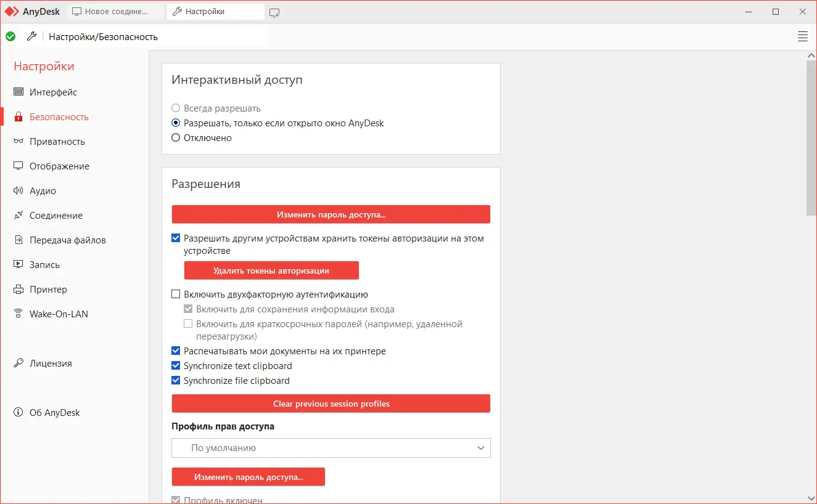Toggle Включить для краткосрочных паролей checkbox

[x=188, y=324]
